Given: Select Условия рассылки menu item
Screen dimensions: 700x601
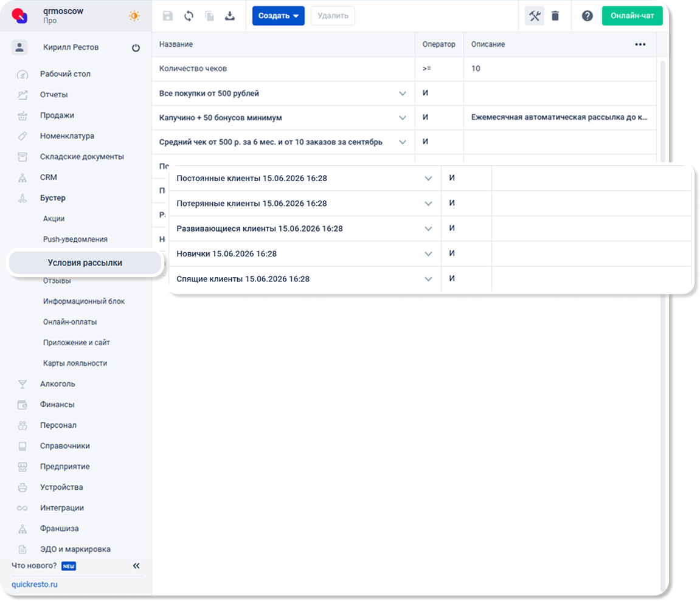Looking at the screenshot, I should [85, 263].
